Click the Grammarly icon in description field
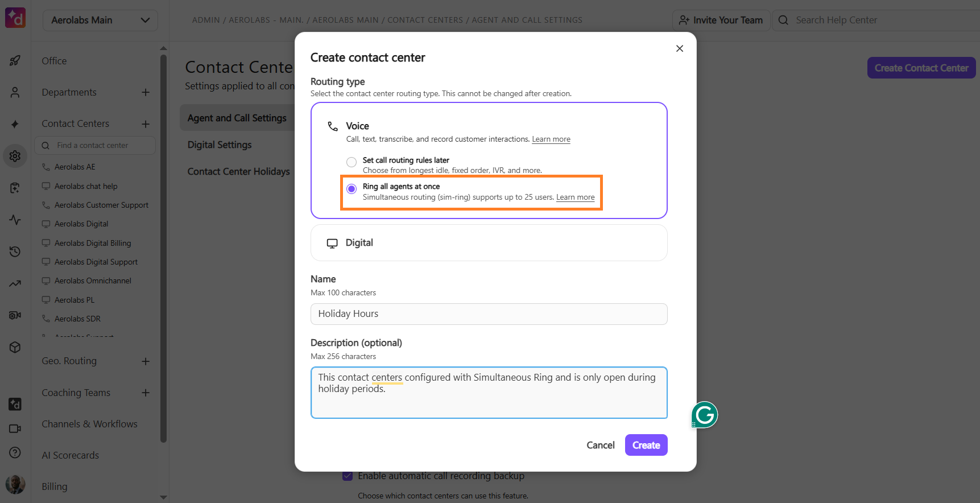 [705, 415]
